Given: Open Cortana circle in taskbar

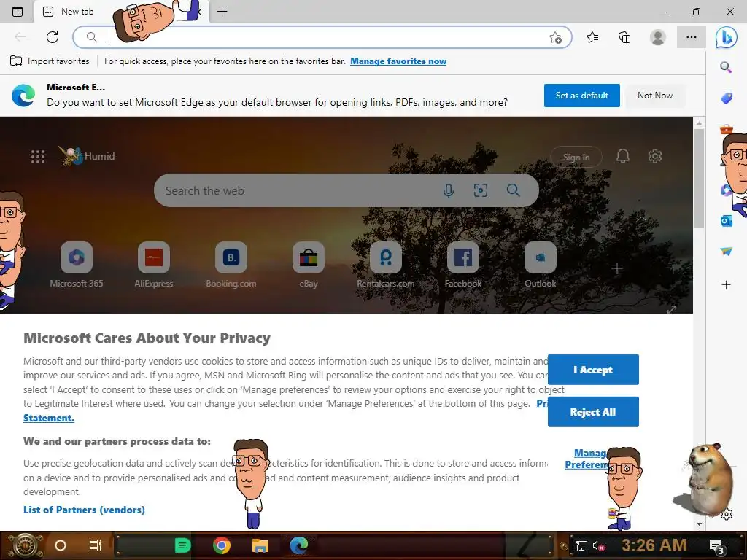Looking at the screenshot, I should [60, 545].
